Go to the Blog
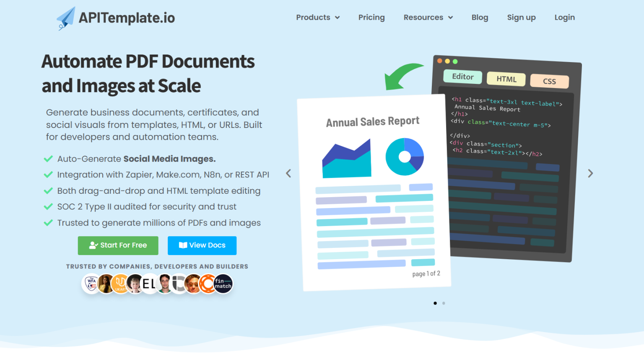Image resolution: width=644 pixels, height=354 pixels. pos(480,18)
